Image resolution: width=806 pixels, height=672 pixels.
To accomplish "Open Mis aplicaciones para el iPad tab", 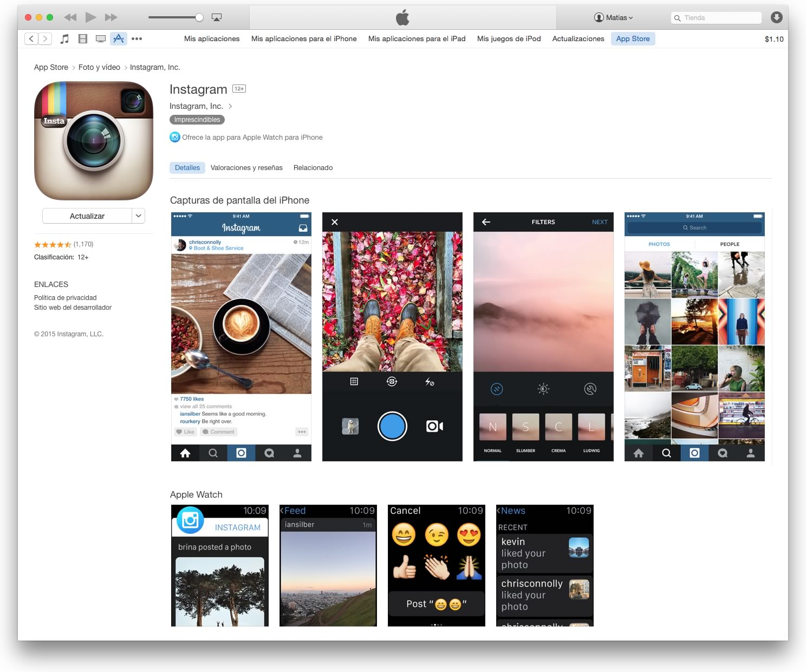I will tap(417, 38).
